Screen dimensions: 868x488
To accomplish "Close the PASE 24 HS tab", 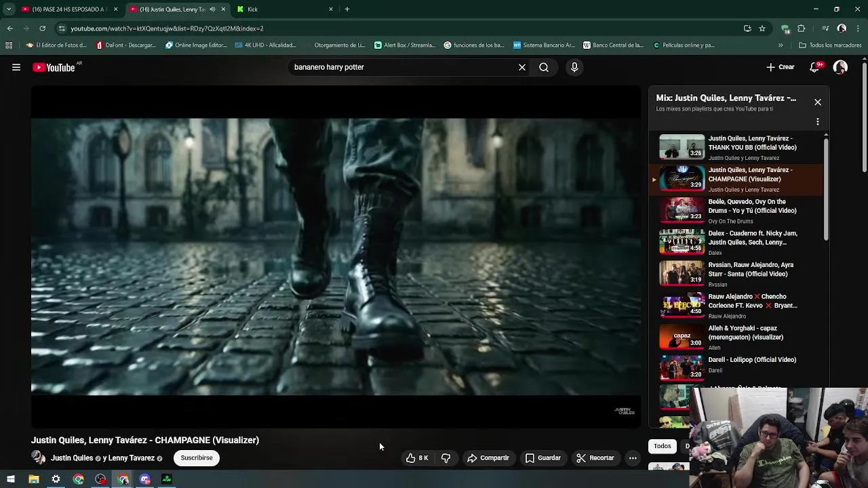I will coord(115,9).
